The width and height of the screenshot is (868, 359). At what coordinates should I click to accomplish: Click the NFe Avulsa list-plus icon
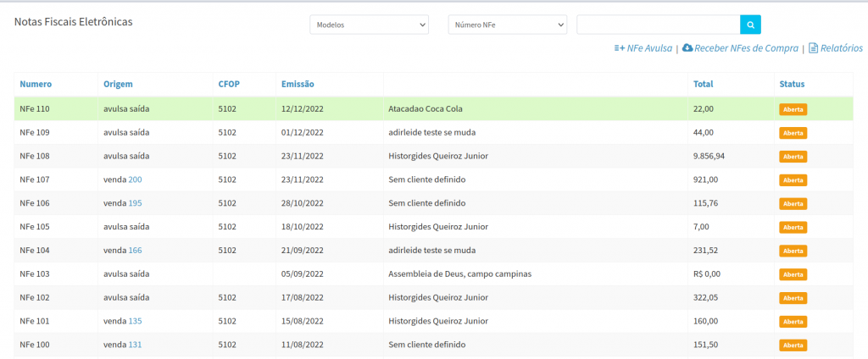[x=619, y=48]
